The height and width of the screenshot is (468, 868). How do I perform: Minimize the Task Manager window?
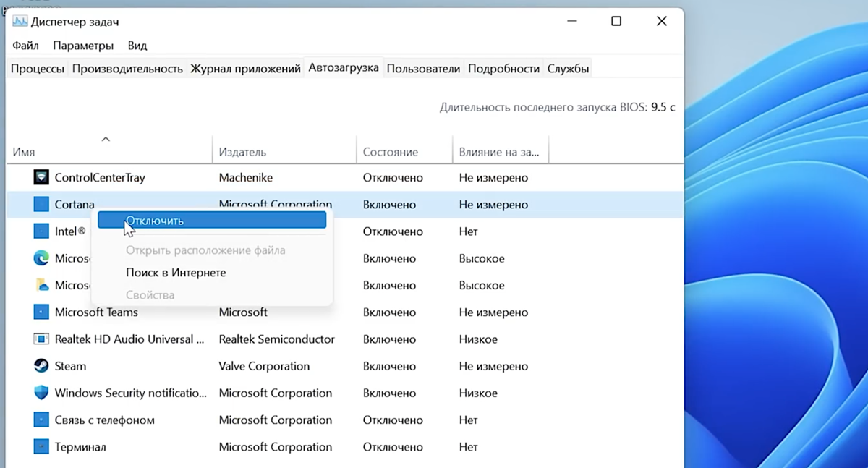572,21
